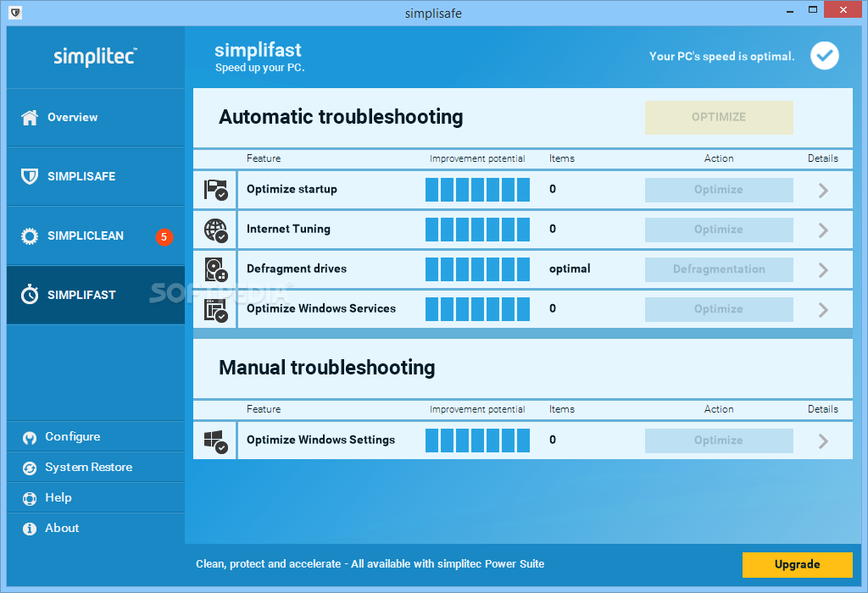The height and width of the screenshot is (593, 868).
Task: Open the About entry
Action: (x=96, y=529)
